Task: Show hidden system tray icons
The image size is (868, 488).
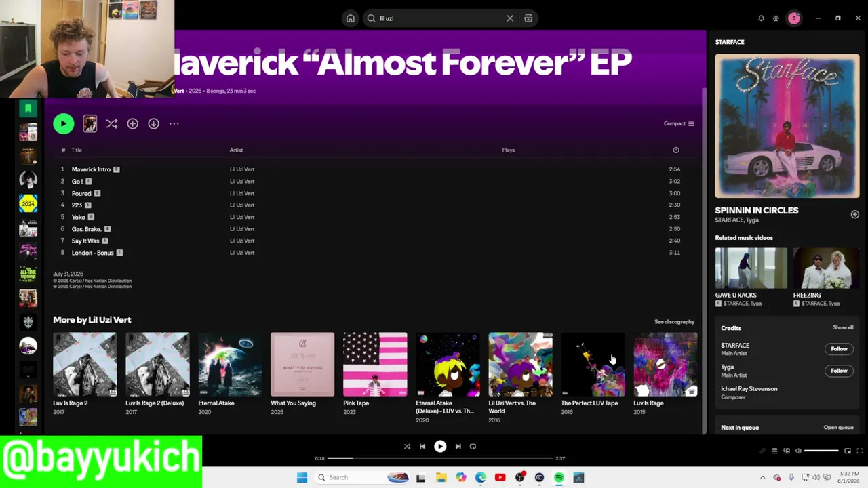Action: point(762,477)
